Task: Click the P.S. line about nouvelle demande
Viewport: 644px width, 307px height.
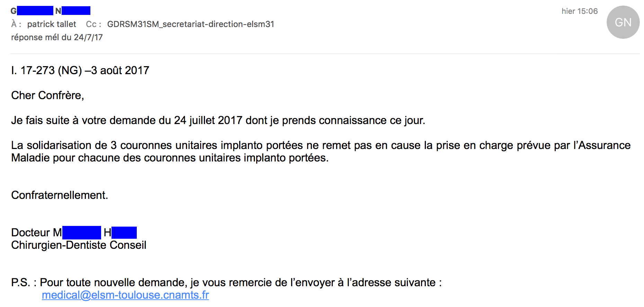Action: click(x=226, y=282)
